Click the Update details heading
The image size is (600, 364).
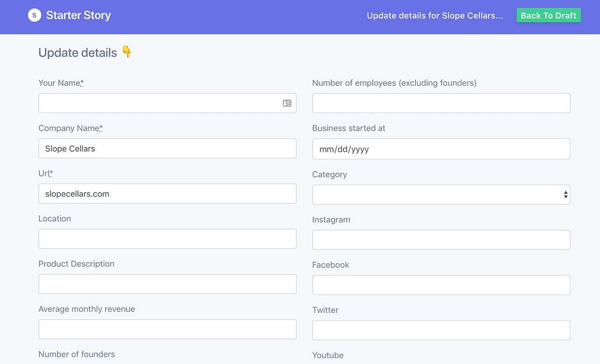tap(77, 53)
